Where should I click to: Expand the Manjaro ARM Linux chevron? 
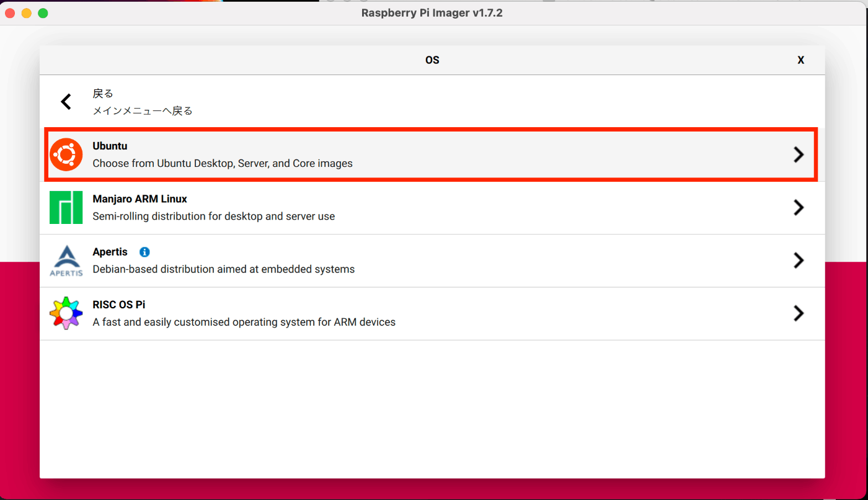799,207
